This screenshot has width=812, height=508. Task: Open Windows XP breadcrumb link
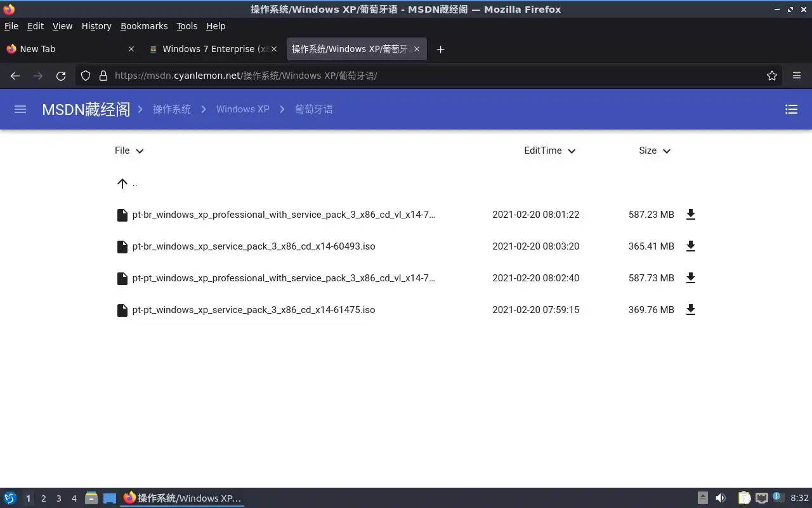pos(243,109)
